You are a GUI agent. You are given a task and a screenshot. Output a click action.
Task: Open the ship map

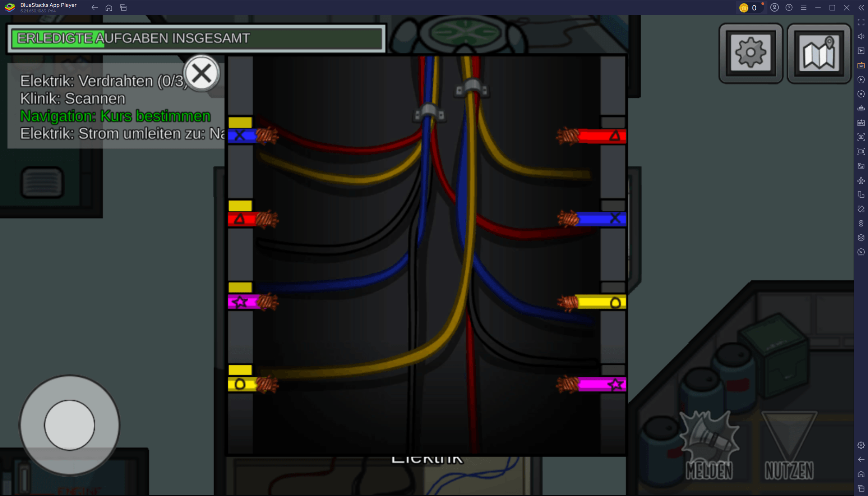pyautogui.click(x=819, y=53)
